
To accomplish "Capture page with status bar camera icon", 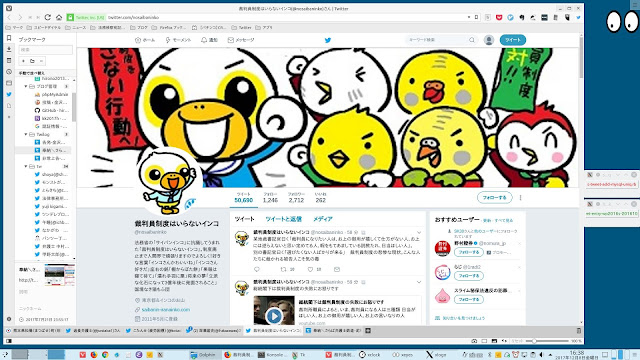I will click(x=474, y=341).
